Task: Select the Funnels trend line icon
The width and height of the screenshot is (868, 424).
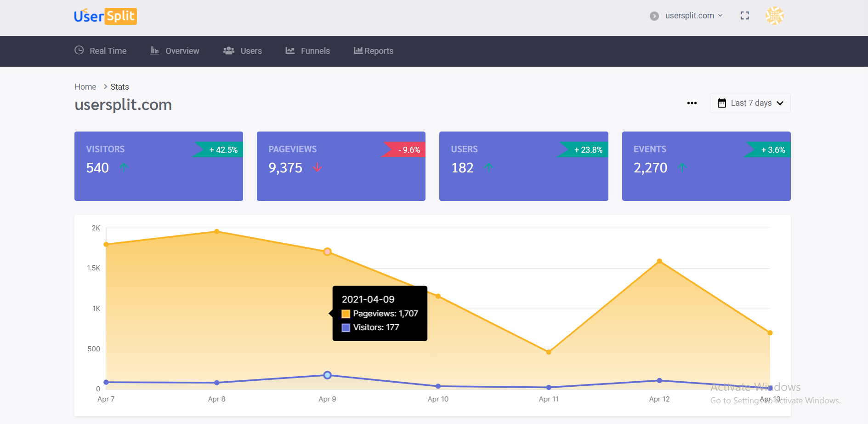Action: 289,51
